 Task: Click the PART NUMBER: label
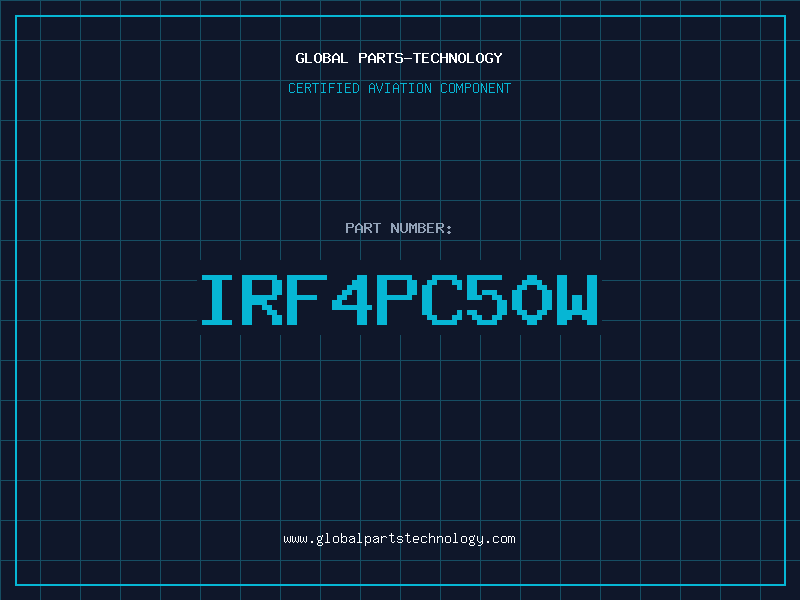[399, 228]
